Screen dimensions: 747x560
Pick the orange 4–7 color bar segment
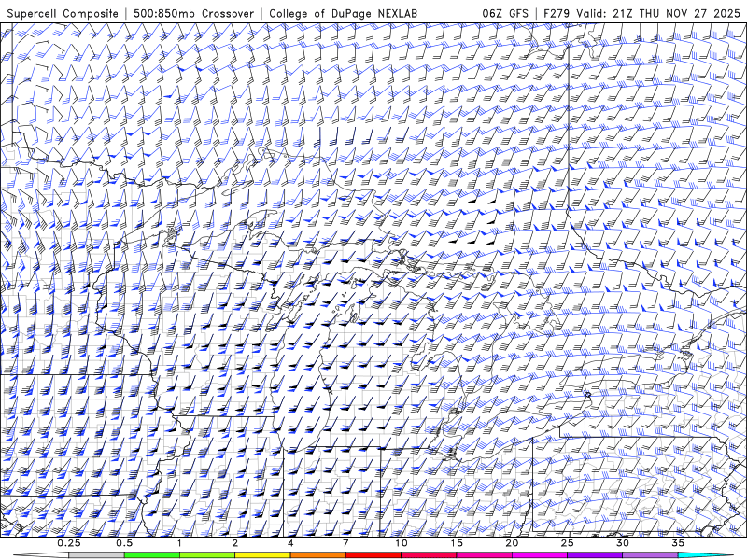pos(318,555)
